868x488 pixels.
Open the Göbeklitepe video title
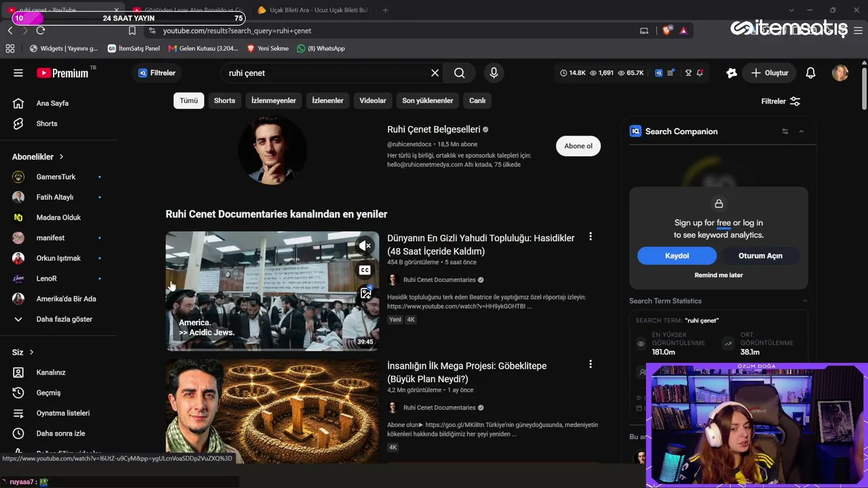[467, 372]
